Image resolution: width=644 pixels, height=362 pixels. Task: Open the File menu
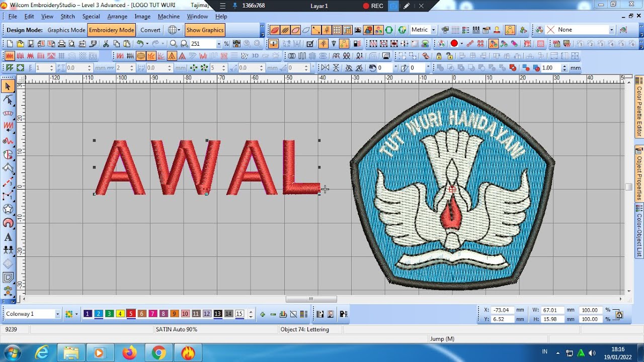(13, 17)
